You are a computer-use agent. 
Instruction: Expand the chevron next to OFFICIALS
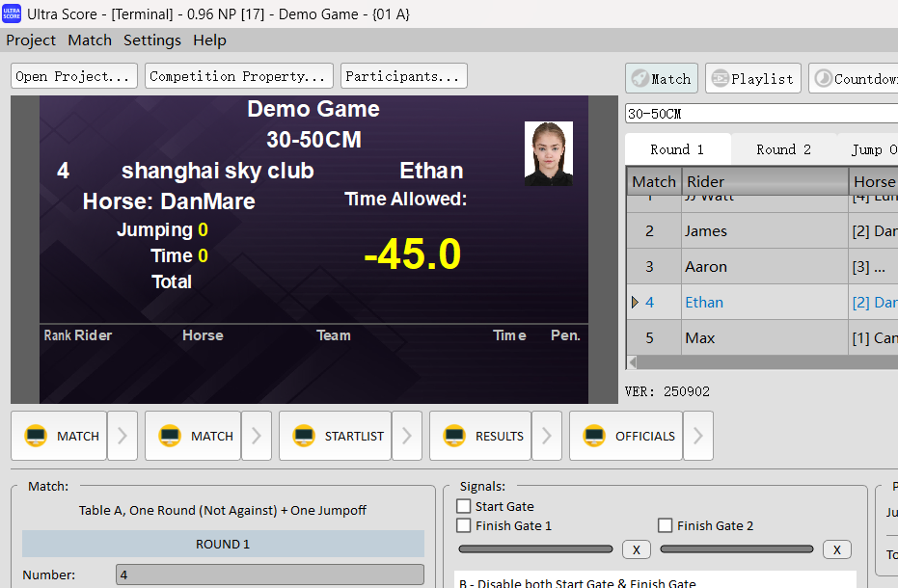[x=698, y=436]
